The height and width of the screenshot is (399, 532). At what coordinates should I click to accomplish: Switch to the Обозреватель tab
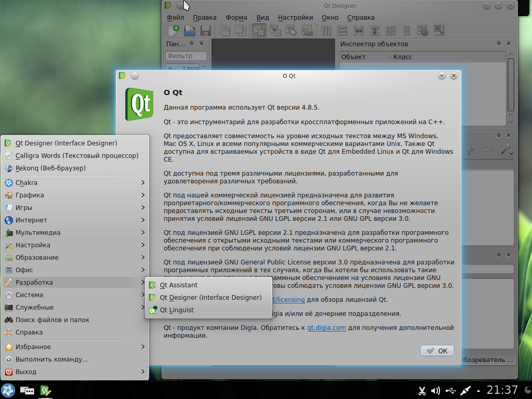[487, 360]
